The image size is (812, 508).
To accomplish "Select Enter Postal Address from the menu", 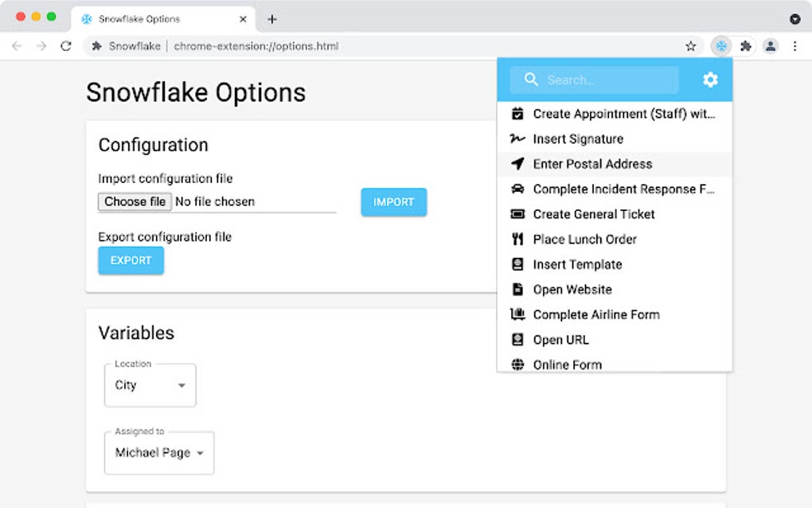I will pyautogui.click(x=593, y=164).
